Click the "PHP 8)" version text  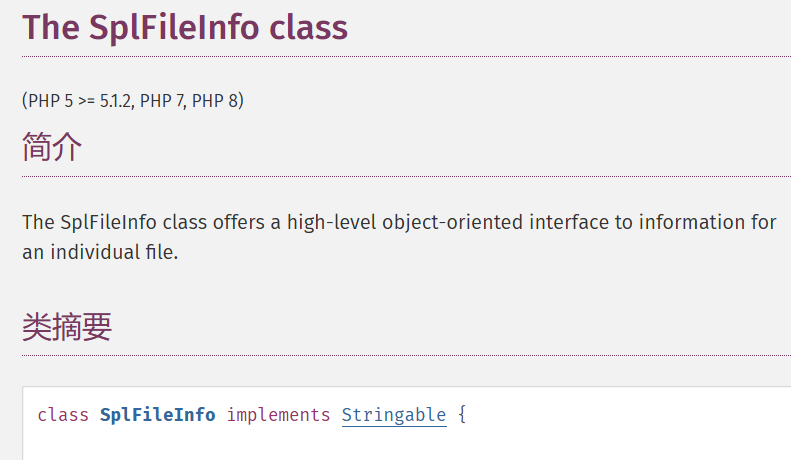[218, 100]
